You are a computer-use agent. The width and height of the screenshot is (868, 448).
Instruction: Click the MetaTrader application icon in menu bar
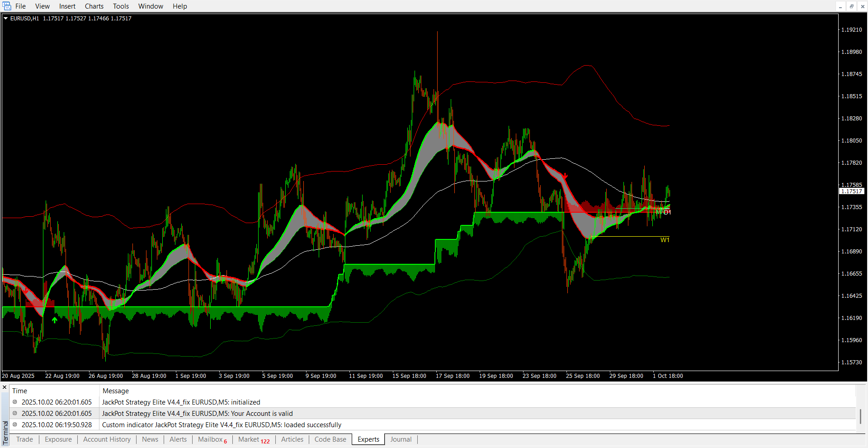[7, 6]
